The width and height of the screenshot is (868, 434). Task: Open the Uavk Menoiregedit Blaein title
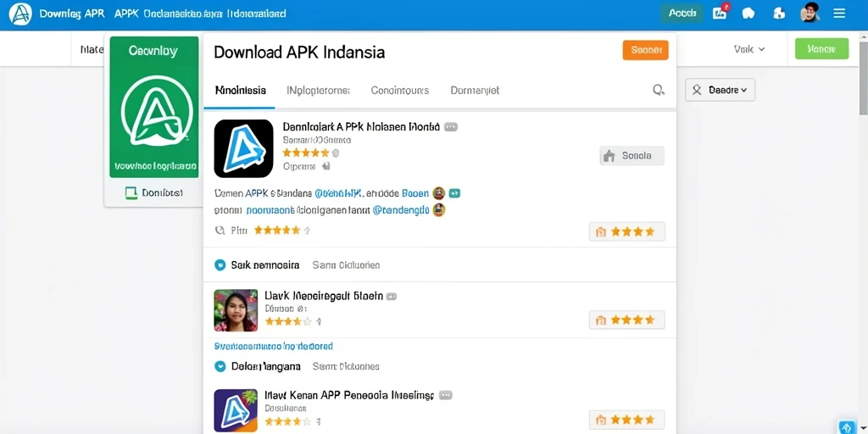[324, 296]
